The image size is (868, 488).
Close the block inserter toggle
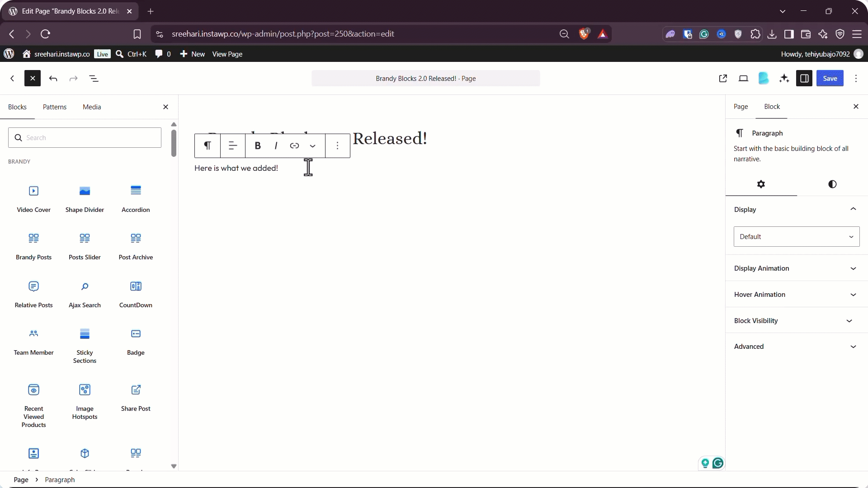coord(33,79)
